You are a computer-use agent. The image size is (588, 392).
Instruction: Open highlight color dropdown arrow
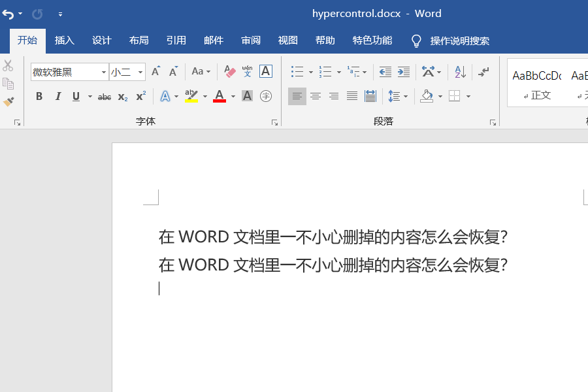205,97
